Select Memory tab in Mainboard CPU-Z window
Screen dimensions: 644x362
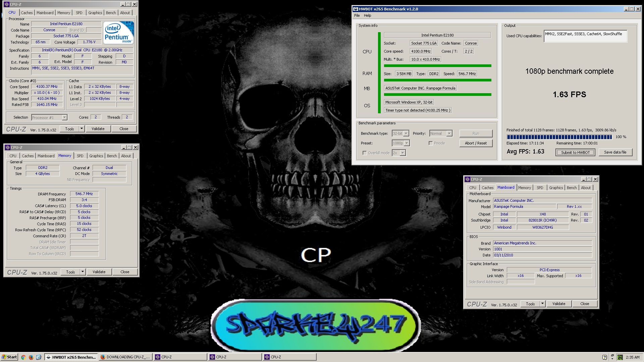(x=525, y=188)
